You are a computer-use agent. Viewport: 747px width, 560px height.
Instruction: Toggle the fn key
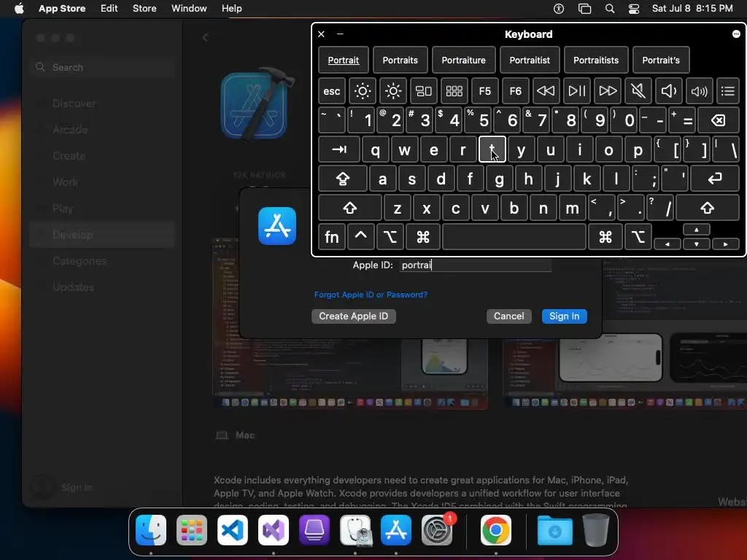[x=332, y=237]
